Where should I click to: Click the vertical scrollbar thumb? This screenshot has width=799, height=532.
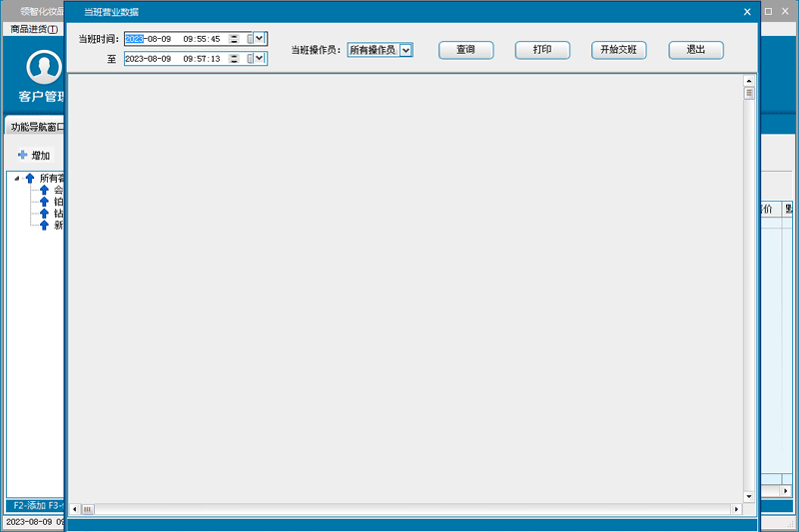coord(748,93)
